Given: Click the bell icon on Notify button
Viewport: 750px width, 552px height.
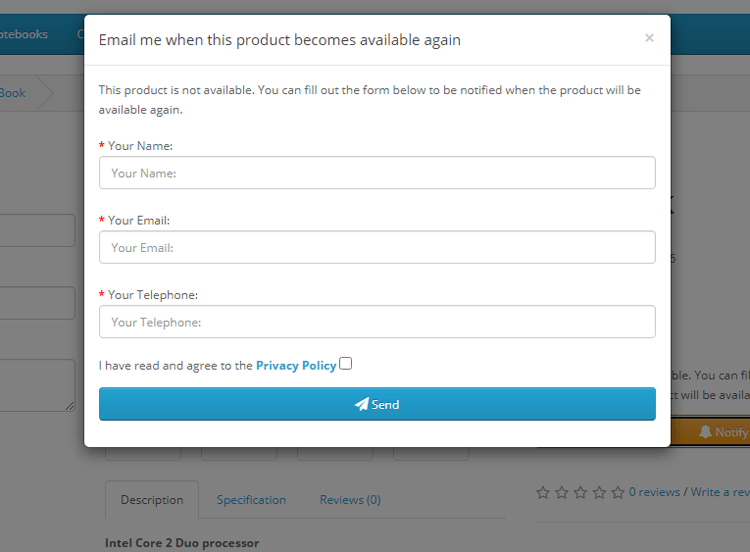Looking at the screenshot, I should 705,432.
